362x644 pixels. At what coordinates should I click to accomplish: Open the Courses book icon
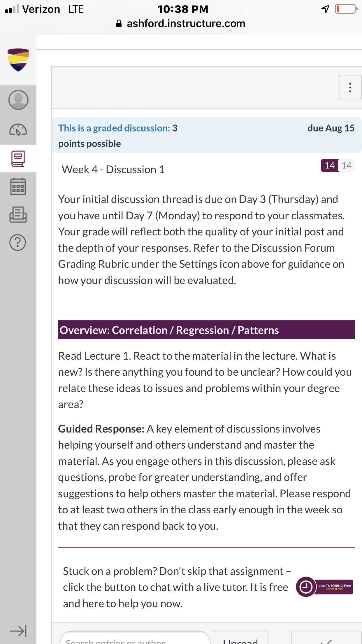pyautogui.click(x=18, y=158)
